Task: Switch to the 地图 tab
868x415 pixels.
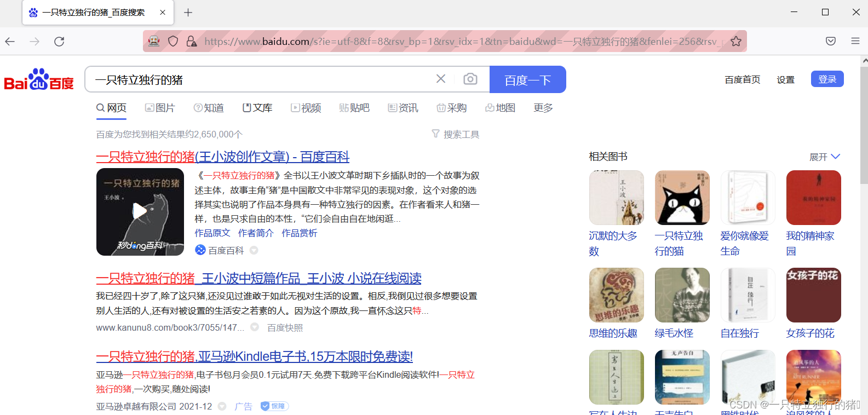Action: [x=501, y=108]
